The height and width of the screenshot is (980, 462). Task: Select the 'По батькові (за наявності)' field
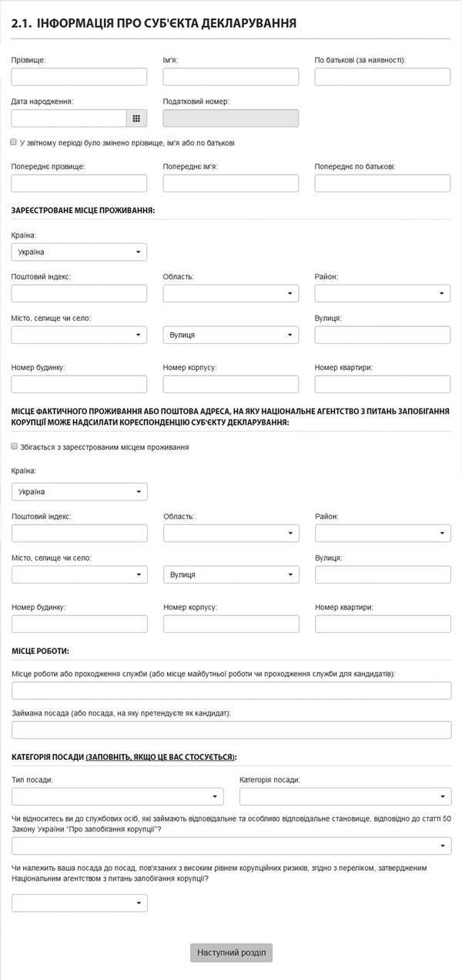[x=383, y=76]
